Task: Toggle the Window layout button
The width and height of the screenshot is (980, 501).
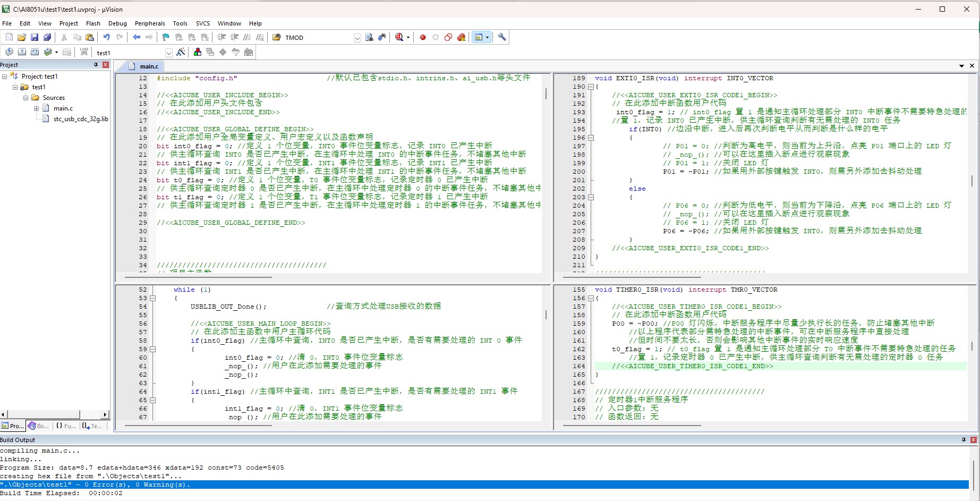Action: click(x=479, y=37)
